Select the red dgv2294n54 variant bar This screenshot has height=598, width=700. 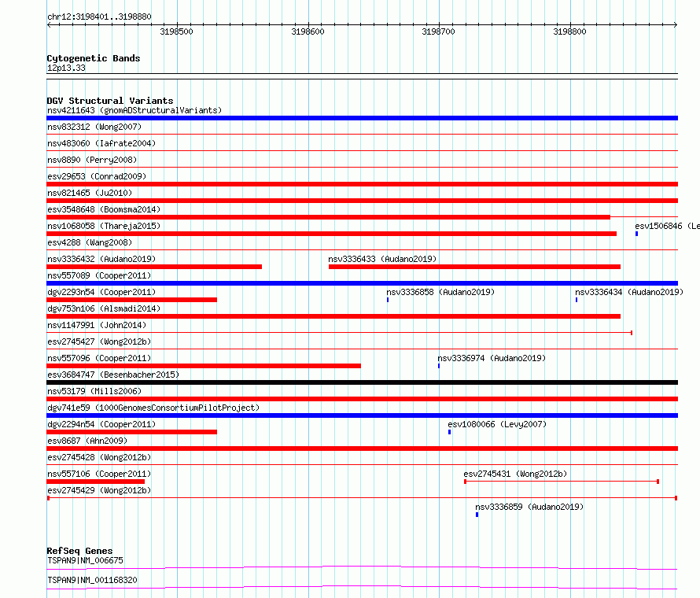point(131,432)
